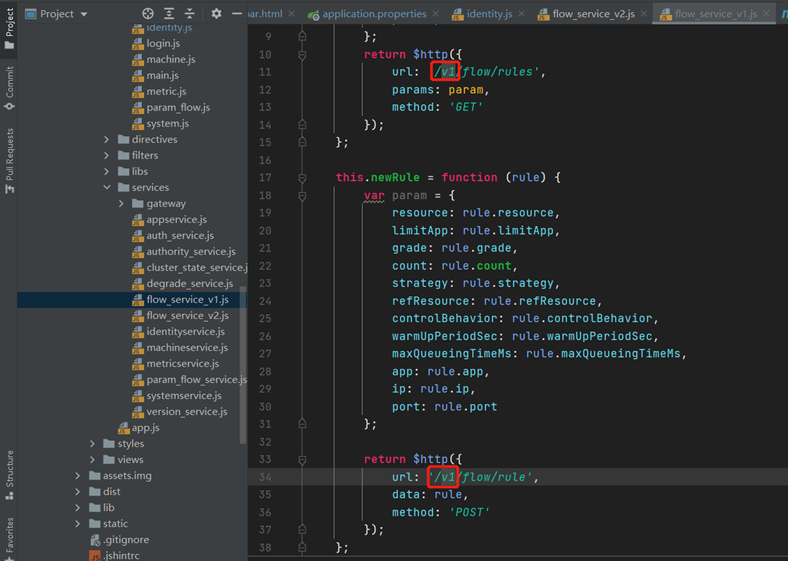Open Project panel settings gear
Screen dimensions: 788x561
click(x=216, y=14)
